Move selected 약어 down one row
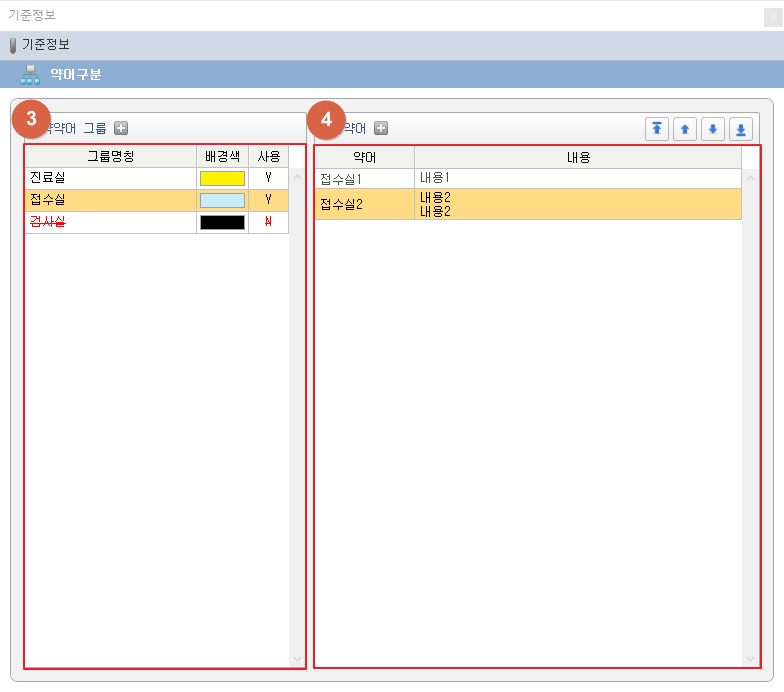Viewport: 784px width, 692px height. click(713, 129)
